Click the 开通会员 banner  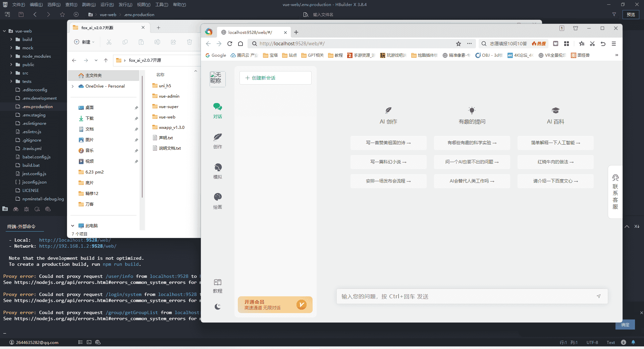(x=275, y=305)
